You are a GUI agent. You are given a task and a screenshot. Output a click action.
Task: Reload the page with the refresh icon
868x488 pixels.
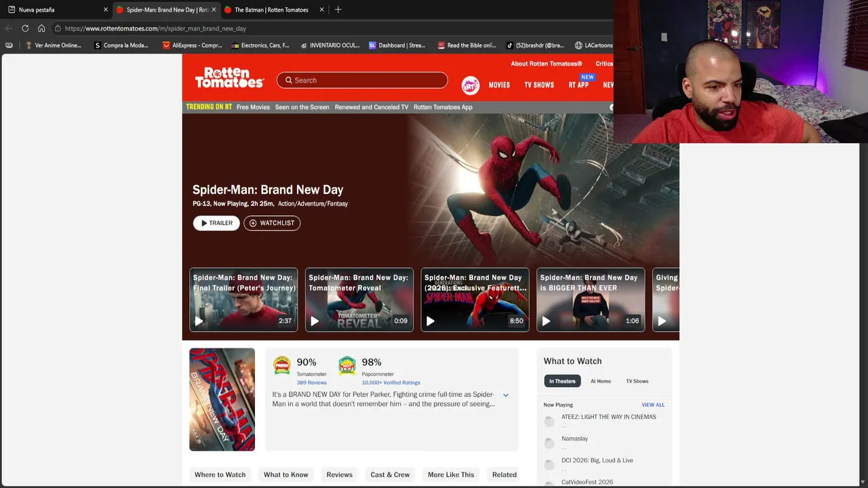click(x=25, y=28)
